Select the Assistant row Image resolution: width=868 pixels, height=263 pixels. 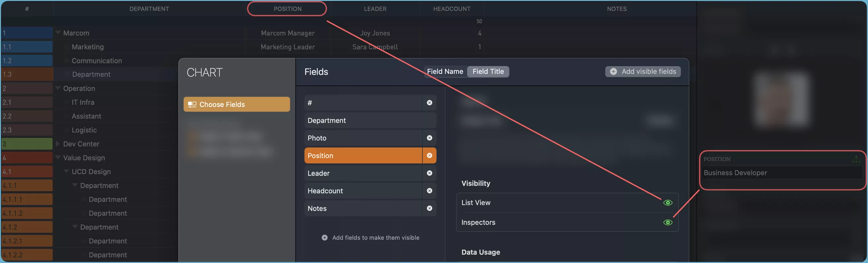[x=86, y=116]
